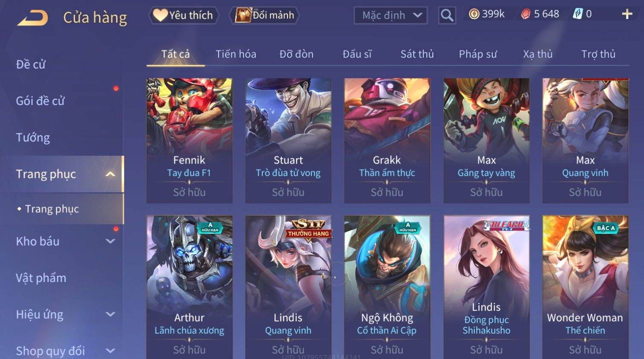Switch to the Tiến hóa tab

click(236, 54)
